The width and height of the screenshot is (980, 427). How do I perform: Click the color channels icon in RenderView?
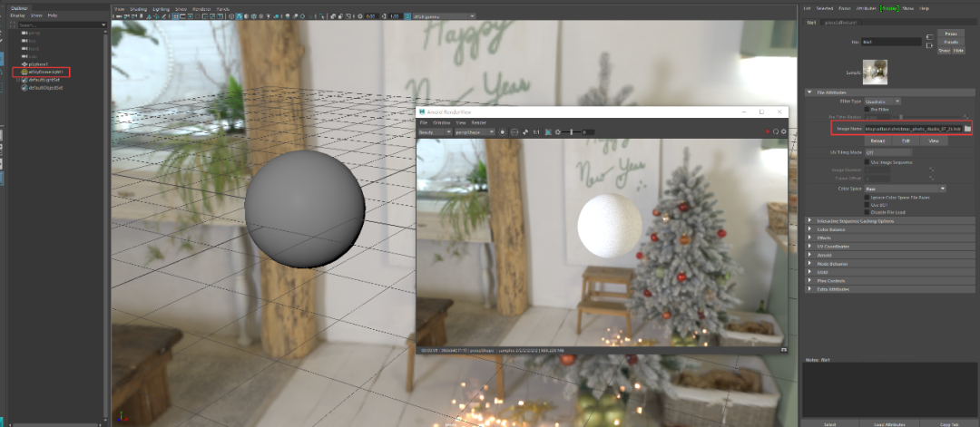coord(514,131)
